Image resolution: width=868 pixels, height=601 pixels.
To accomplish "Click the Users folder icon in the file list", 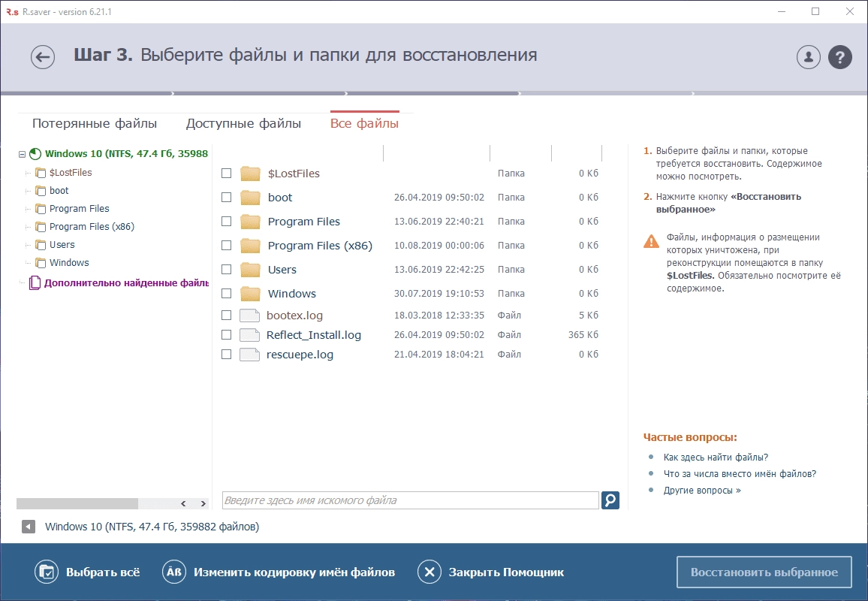I will [250, 270].
